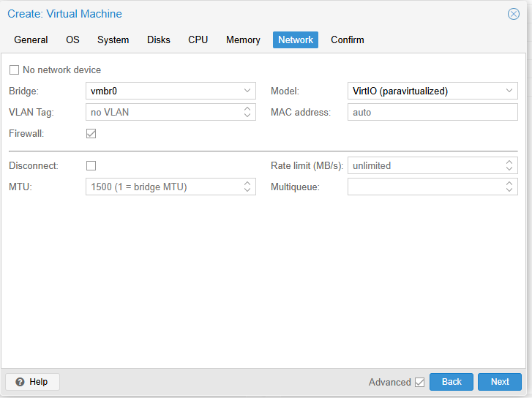
Task: Go Back to the previous step
Action: tap(452, 382)
